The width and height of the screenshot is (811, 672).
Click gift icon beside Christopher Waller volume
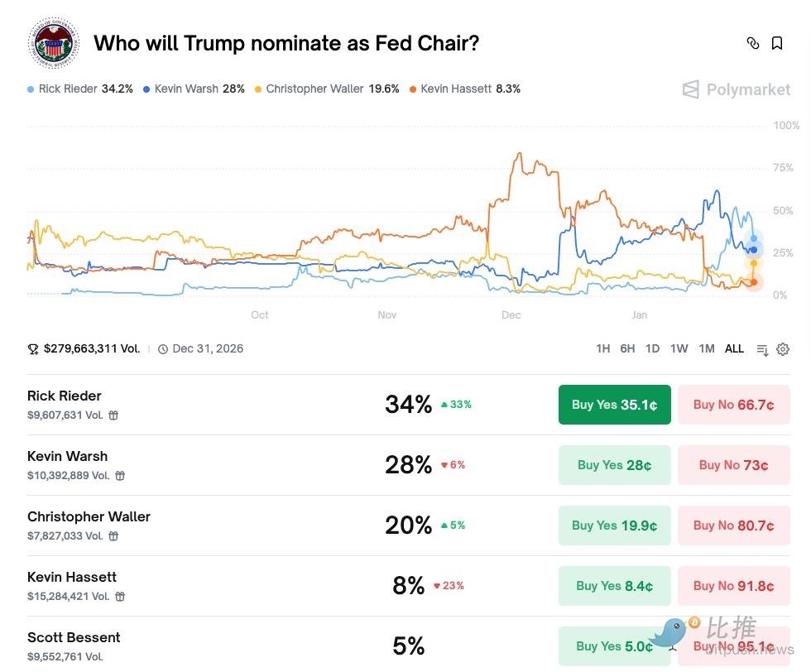(114, 536)
